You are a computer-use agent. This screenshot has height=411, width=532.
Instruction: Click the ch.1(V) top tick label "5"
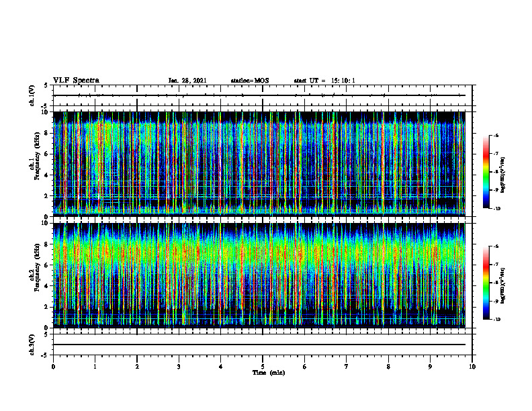click(46, 85)
